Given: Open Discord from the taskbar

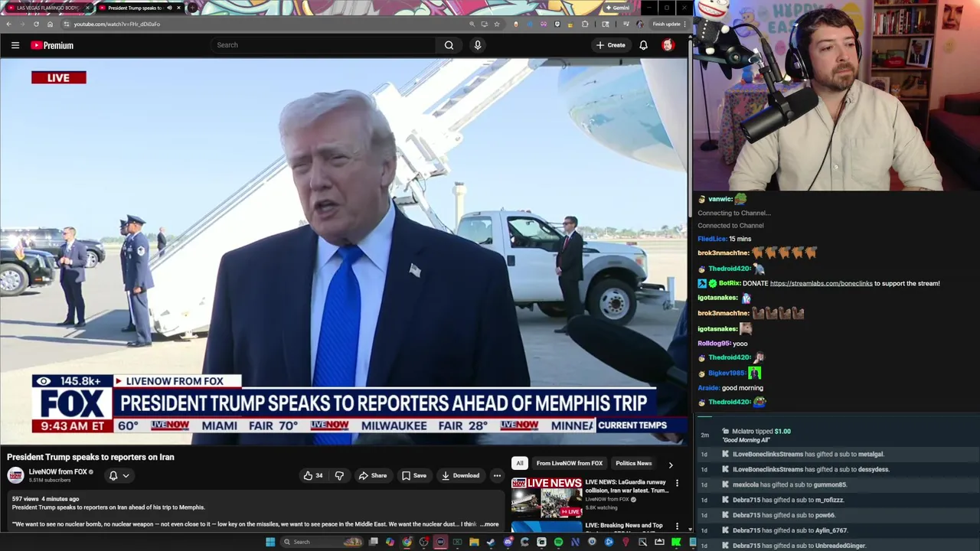Looking at the screenshot, I should [508, 543].
